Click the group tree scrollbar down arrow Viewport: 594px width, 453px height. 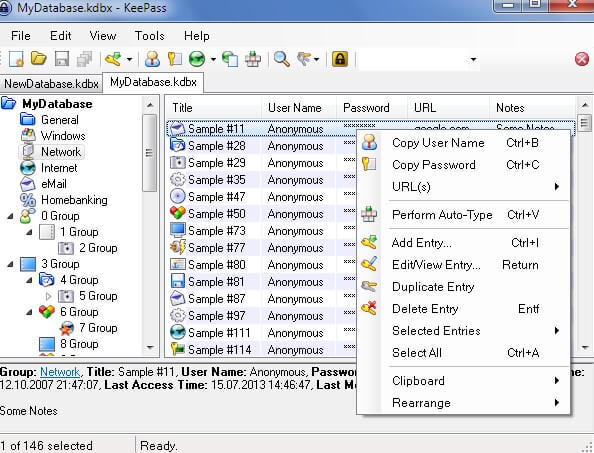click(150, 347)
